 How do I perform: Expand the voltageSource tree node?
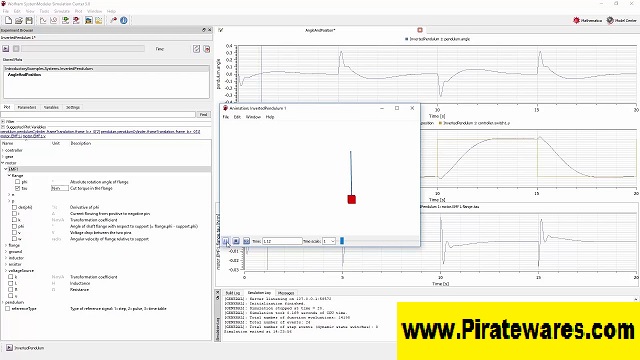(x=6, y=271)
